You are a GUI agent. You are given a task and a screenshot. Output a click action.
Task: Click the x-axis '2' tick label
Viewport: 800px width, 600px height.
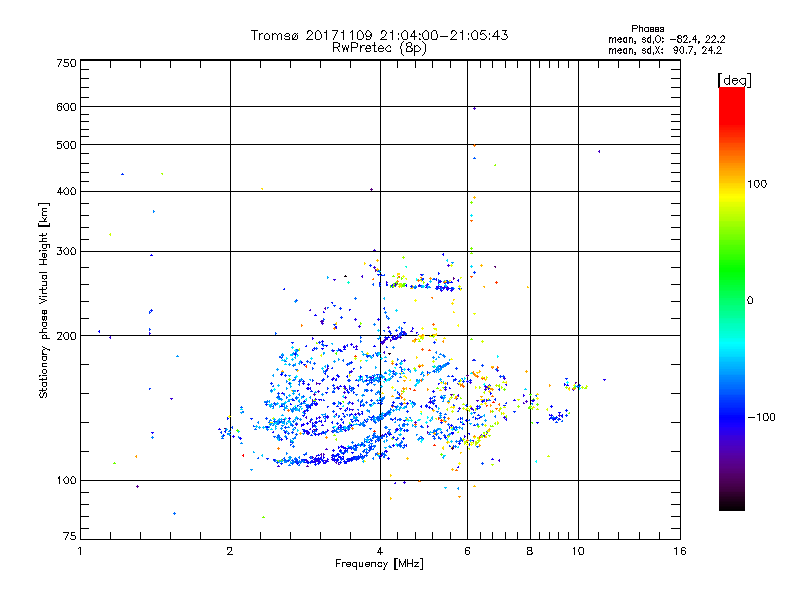point(230,551)
